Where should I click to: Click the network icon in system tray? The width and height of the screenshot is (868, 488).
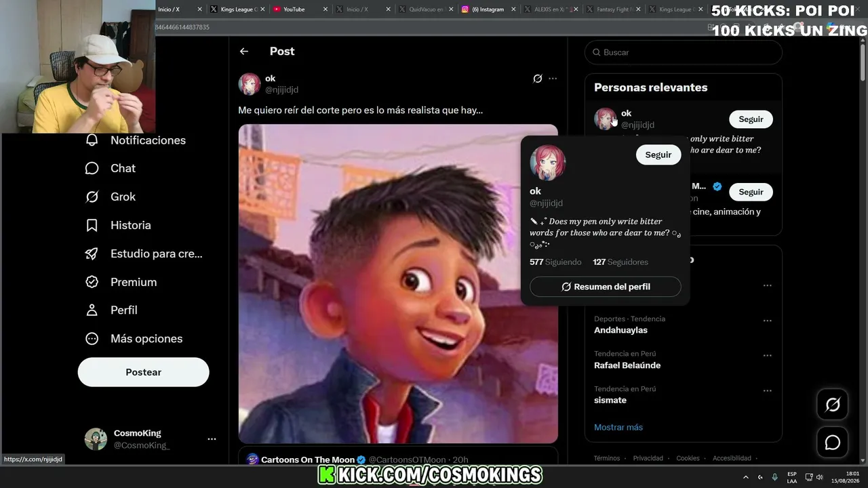[809, 477]
